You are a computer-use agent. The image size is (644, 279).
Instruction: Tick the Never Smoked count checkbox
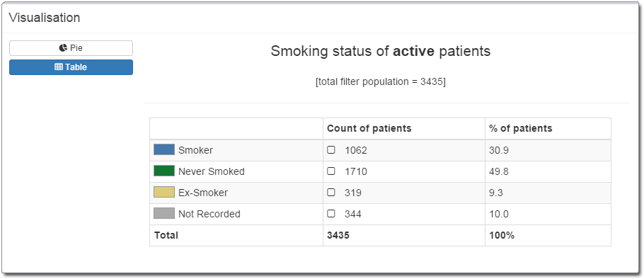click(331, 171)
